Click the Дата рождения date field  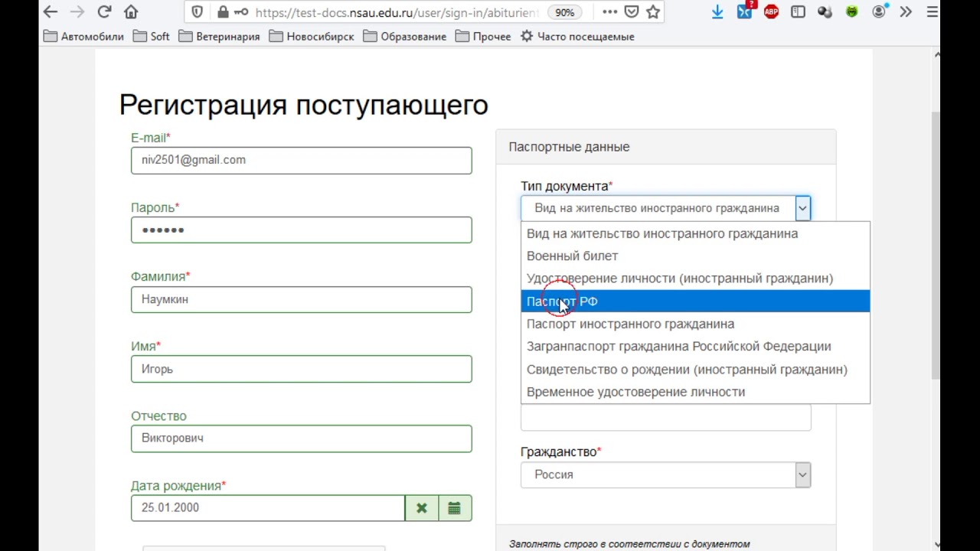click(267, 508)
